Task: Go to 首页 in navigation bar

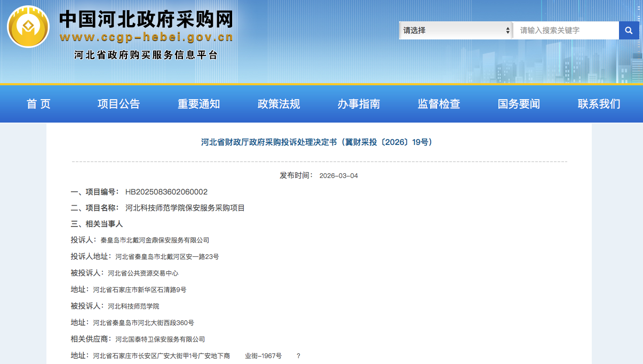Action: (x=38, y=104)
